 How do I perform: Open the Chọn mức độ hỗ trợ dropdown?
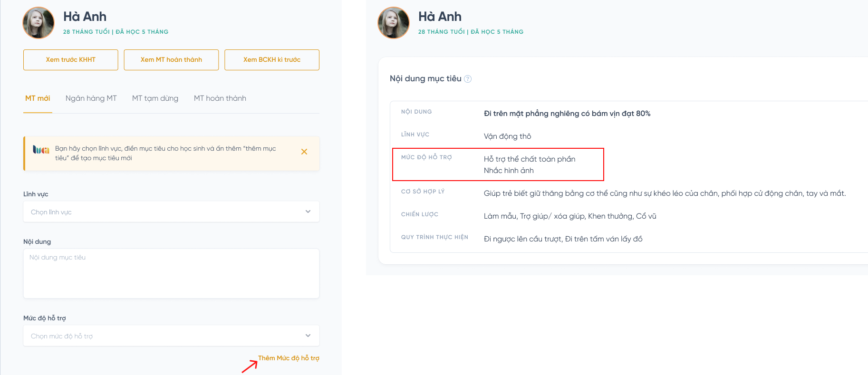pyautogui.click(x=171, y=336)
